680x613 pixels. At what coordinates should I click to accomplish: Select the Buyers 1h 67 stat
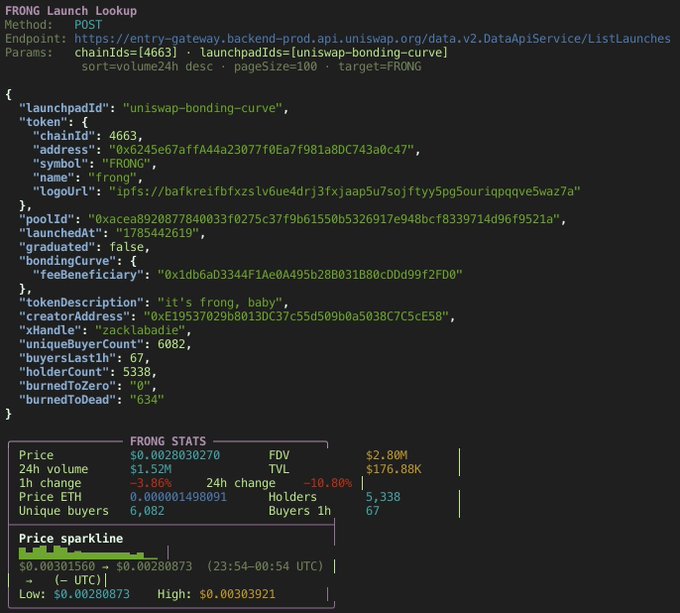tap(373, 510)
